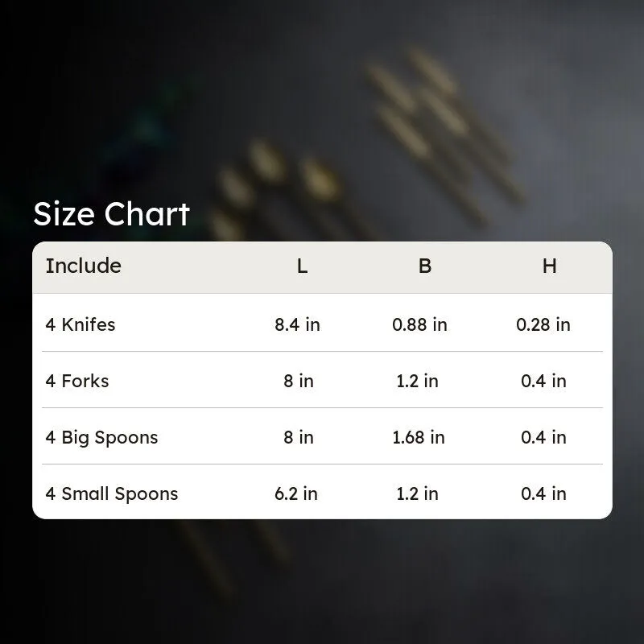Image resolution: width=644 pixels, height=644 pixels.
Task: Click the Forks 8 in length cell
Action: pos(299,381)
